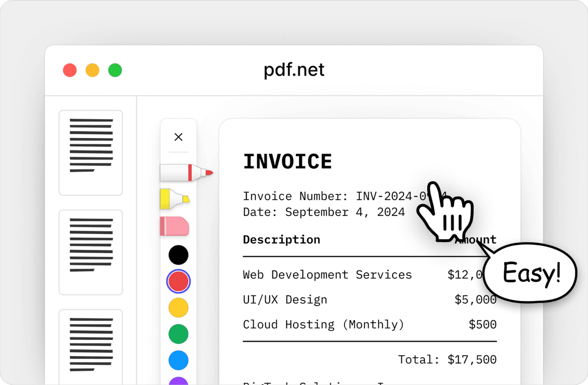Click the Easy! speech bubble
Screen dimensions: 588x385
click(532, 274)
